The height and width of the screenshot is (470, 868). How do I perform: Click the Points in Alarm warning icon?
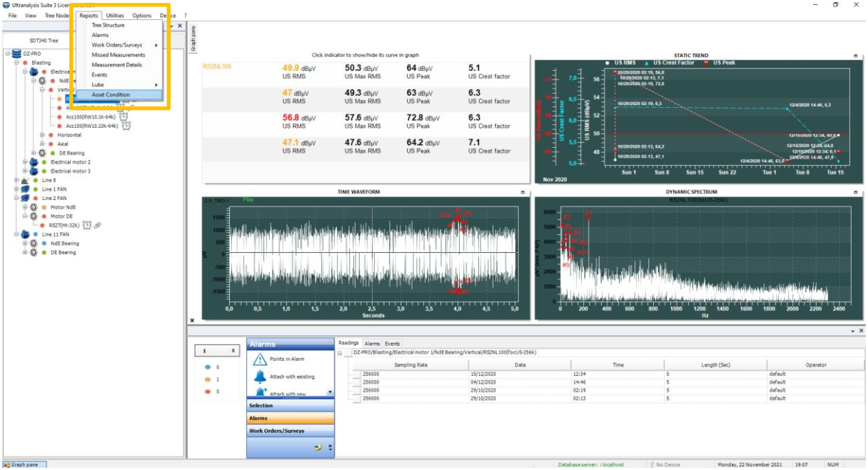(260, 359)
